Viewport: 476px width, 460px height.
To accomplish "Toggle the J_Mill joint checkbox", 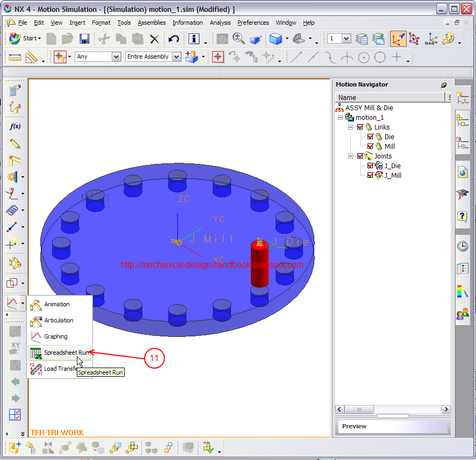I will tap(370, 176).
